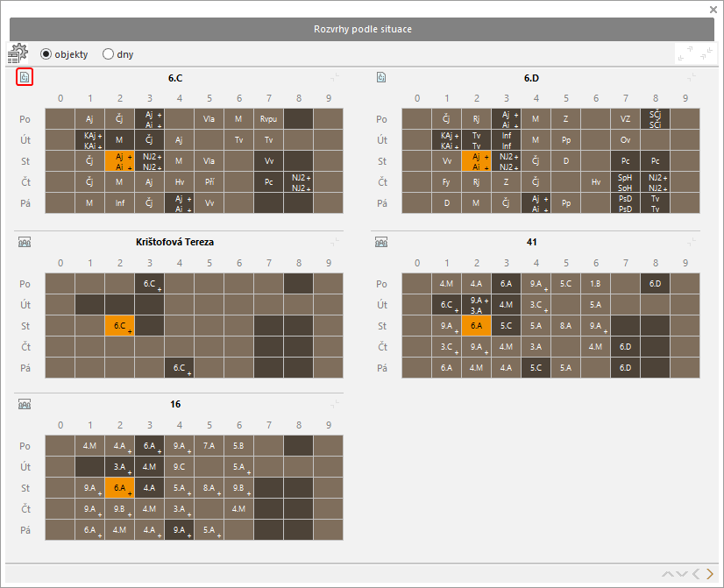Click the KAj lesson in 6.C Tuesday
Image resolution: width=724 pixels, height=588 pixels.
[x=90, y=140]
